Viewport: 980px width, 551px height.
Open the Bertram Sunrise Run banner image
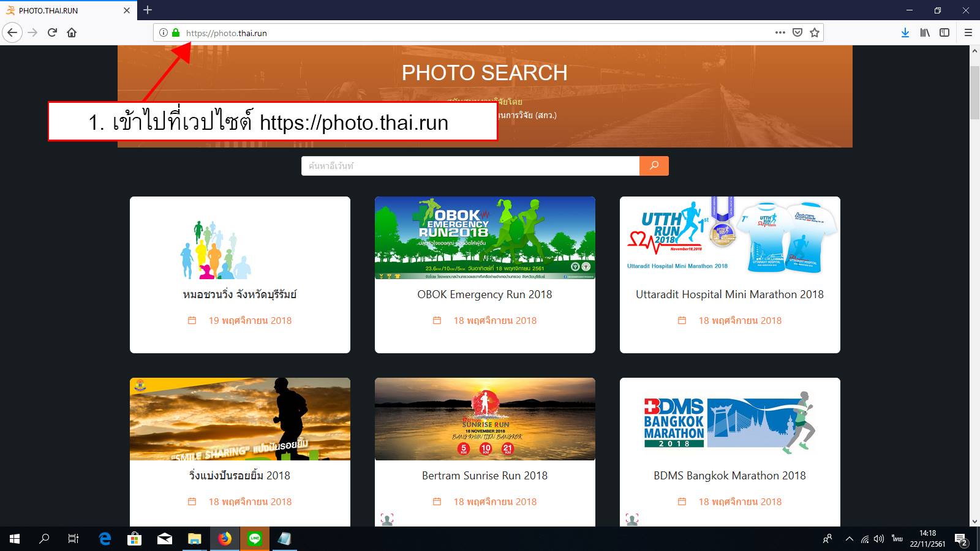point(485,419)
